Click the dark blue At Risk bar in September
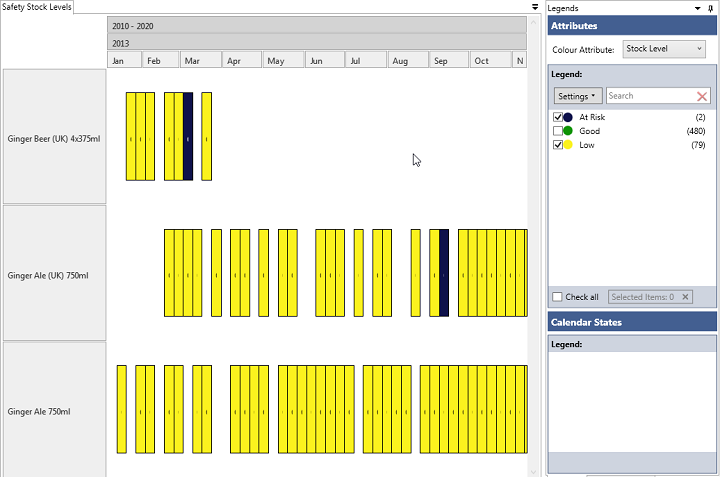This screenshot has height=477, width=720. 444,273
